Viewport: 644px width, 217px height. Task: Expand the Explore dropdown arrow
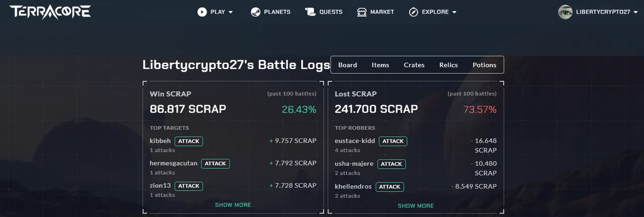(x=454, y=12)
